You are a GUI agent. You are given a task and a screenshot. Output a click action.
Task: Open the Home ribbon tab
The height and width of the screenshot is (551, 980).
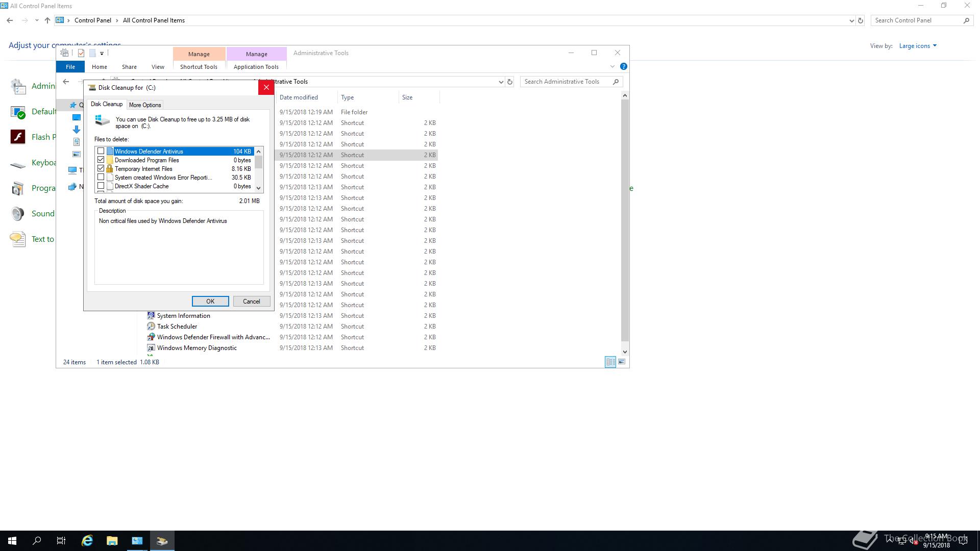(x=100, y=67)
